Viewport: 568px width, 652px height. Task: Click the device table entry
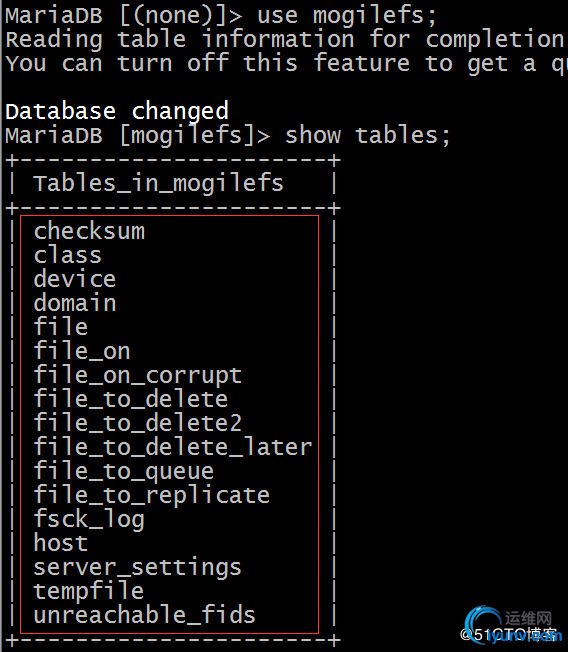pyautogui.click(x=75, y=279)
